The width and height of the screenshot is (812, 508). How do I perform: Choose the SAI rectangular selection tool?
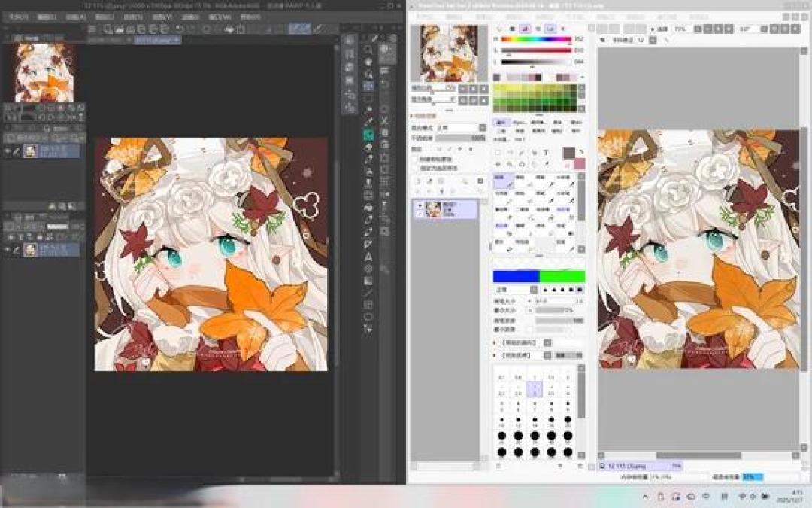[498, 152]
